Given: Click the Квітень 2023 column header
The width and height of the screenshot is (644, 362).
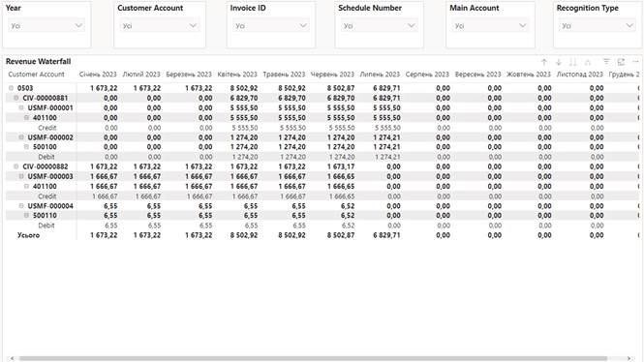Looking at the screenshot, I should tap(237, 75).
